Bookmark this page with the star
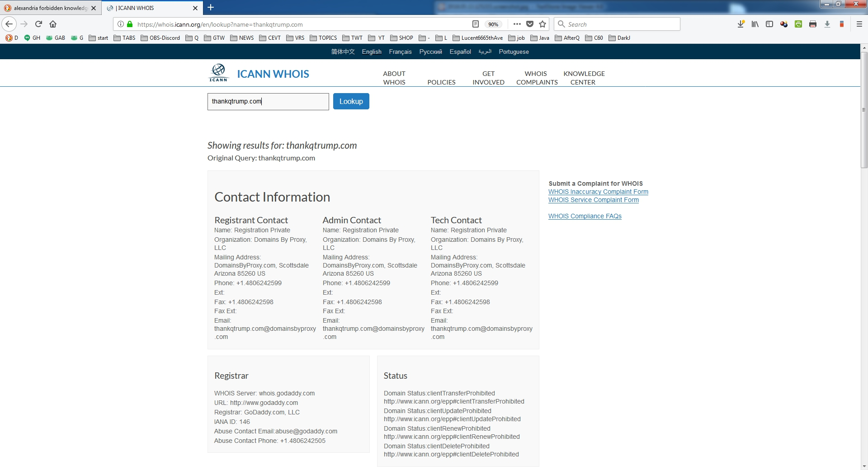 click(542, 24)
